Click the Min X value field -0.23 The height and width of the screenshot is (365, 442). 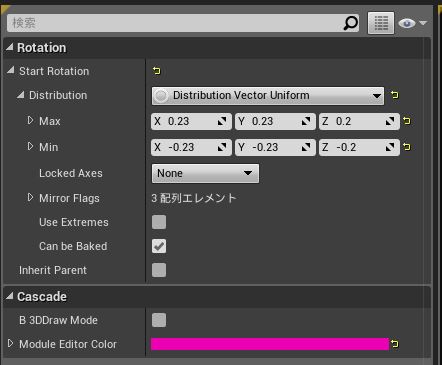click(x=191, y=147)
